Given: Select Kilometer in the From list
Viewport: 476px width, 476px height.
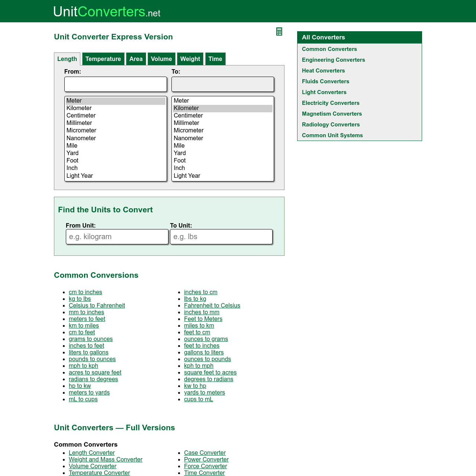Looking at the screenshot, I should coord(116,108).
